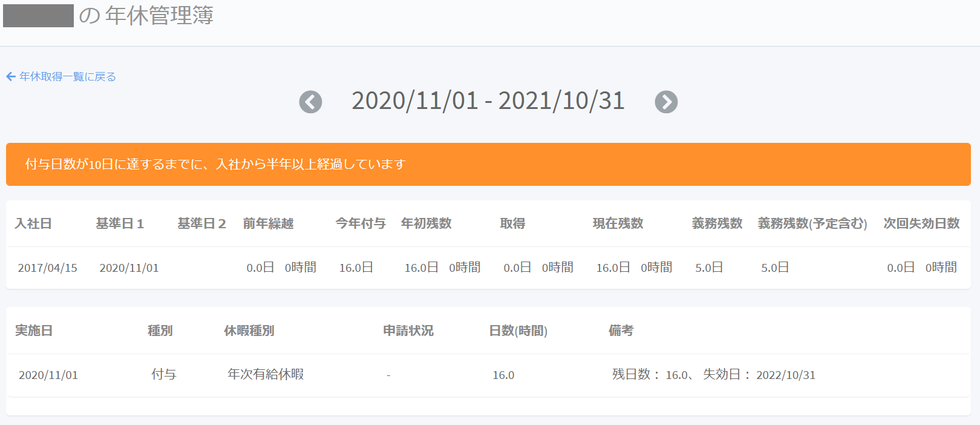Select the 年次有給休暇 leave type cell
This screenshot has width=980, height=425.
pyautogui.click(x=266, y=375)
